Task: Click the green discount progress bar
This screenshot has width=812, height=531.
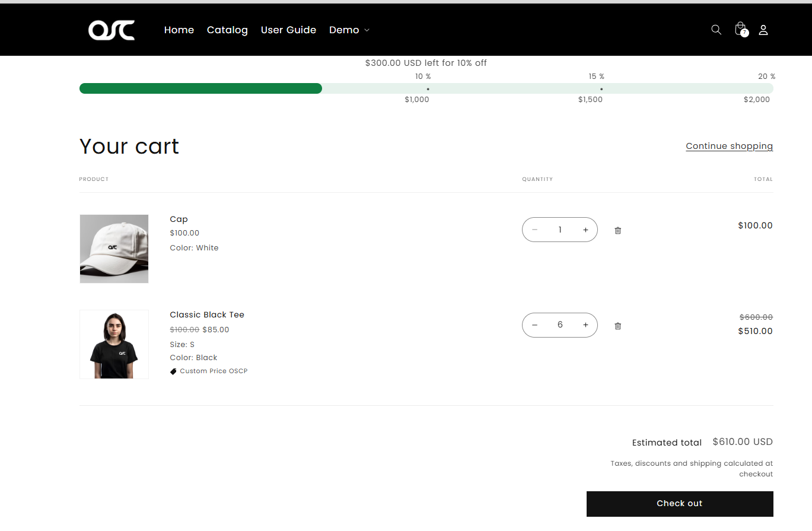Action: [200, 88]
